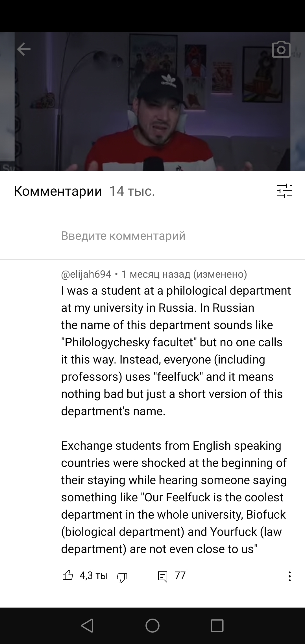Image resolution: width=305 pixels, height=644 pixels.
Task: Open the comment's three-dot menu
Action: (289, 576)
